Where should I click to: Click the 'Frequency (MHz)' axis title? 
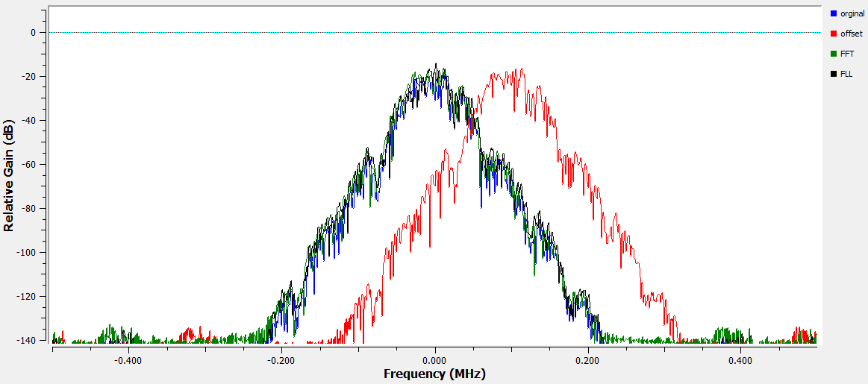click(434, 374)
